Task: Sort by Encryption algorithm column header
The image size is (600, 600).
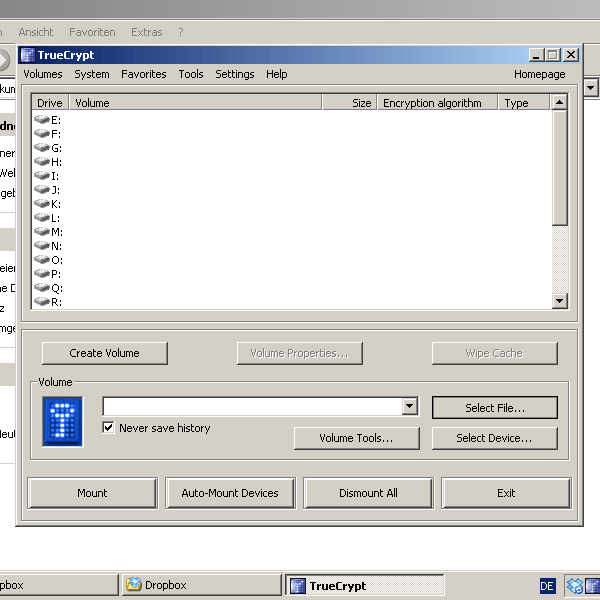Action: coord(437,103)
